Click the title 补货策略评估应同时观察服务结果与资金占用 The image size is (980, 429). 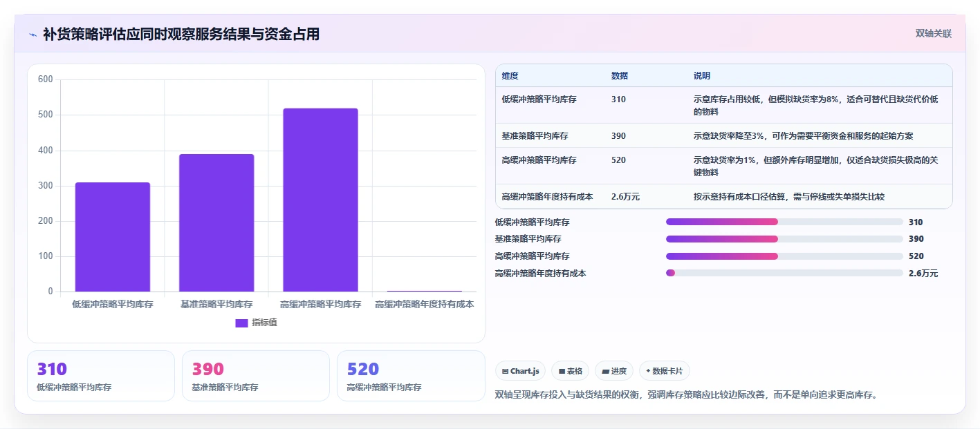181,34
